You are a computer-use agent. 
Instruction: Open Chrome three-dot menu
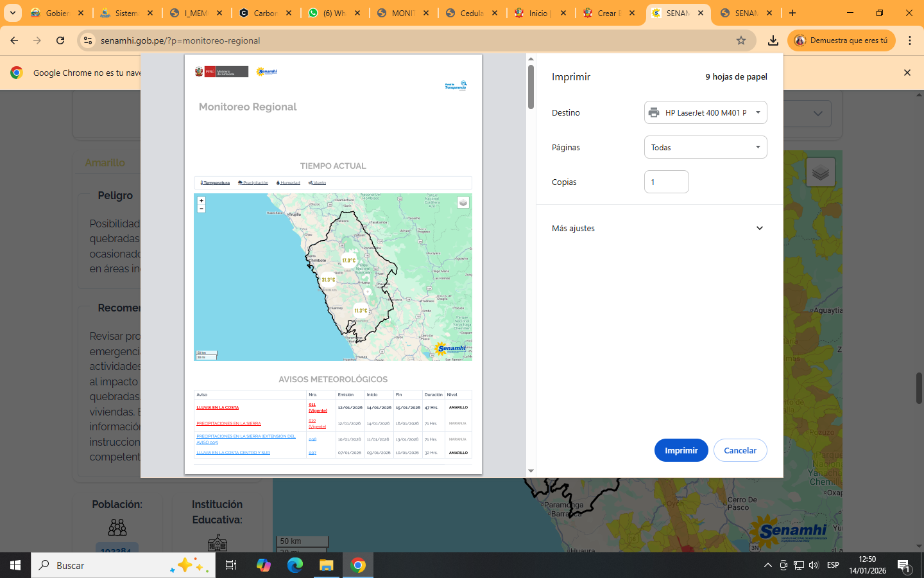coord(909,40)
